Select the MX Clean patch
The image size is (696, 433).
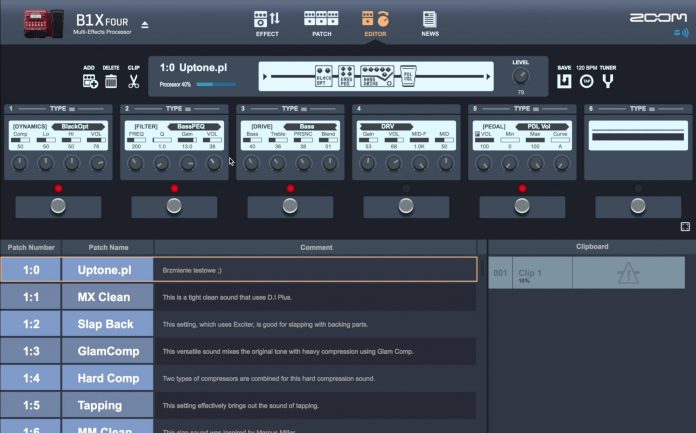point(104,297)
